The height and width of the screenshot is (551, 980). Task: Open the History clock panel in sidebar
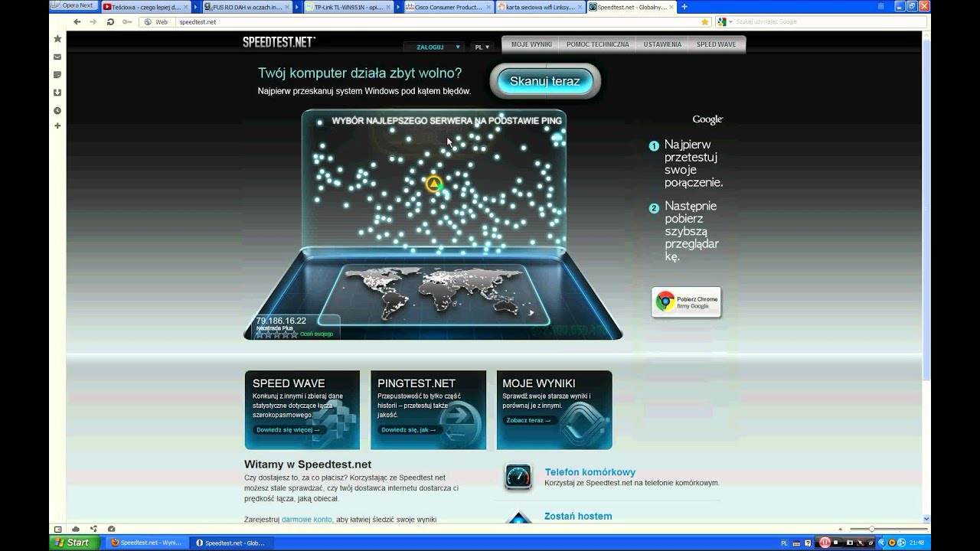[57, 111]
